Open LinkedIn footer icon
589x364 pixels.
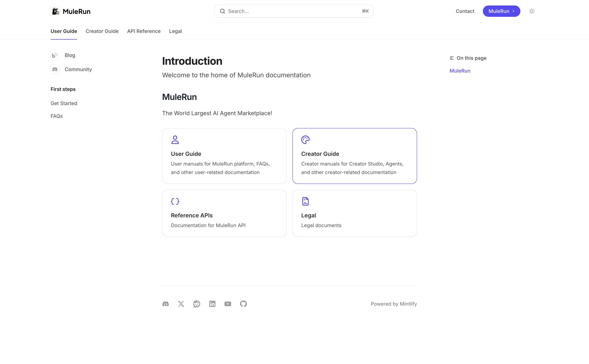(x=212, y=304)
